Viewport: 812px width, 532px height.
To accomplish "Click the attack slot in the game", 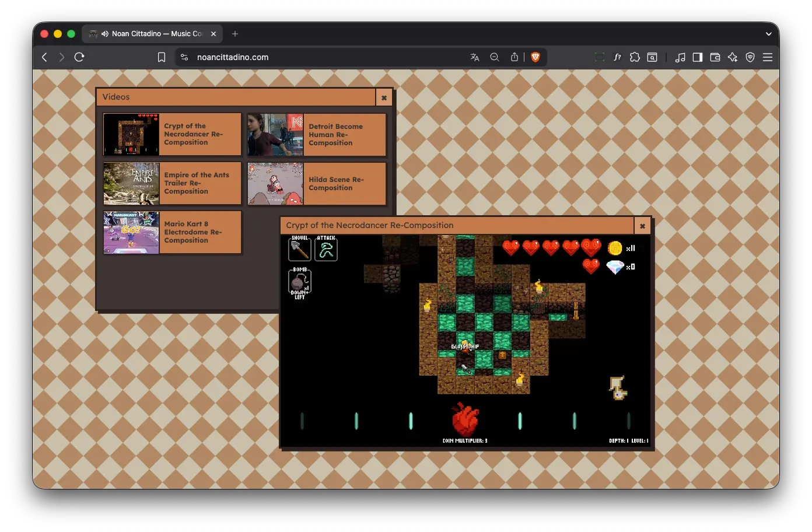I will (x=326, y=249).
